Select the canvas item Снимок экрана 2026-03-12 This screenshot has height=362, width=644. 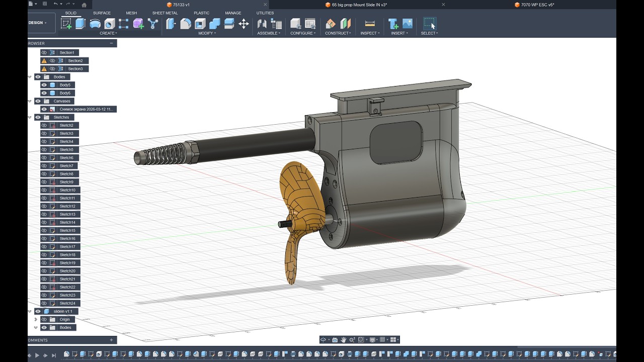pyautogui.click(x=78, y=109)
